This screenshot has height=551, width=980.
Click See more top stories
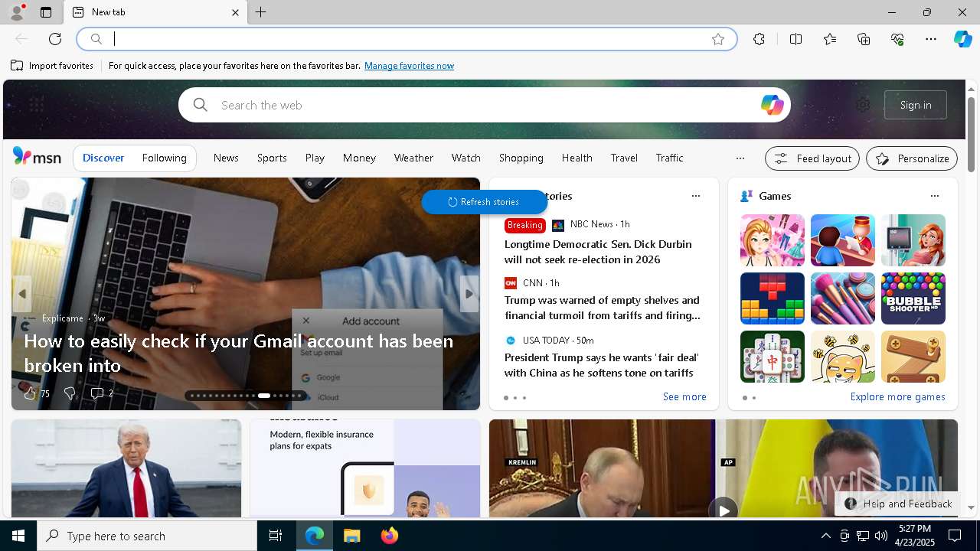point(684,396)
